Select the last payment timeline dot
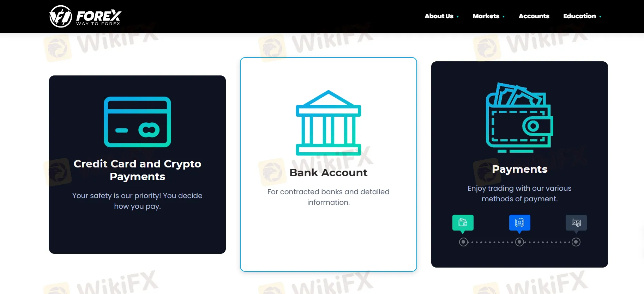This screenshot has width=644, height=294. coord(576,242)
